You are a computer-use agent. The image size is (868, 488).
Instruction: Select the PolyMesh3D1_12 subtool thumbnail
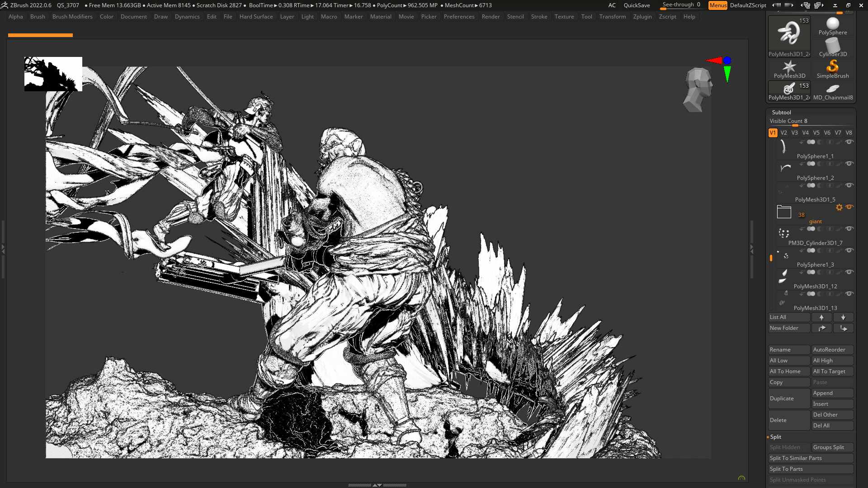784,277
